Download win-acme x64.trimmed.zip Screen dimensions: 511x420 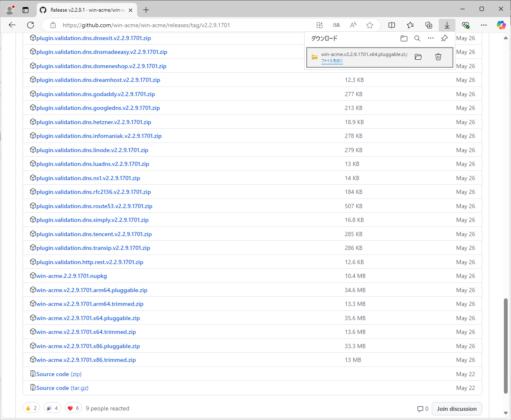pos(86,332)
